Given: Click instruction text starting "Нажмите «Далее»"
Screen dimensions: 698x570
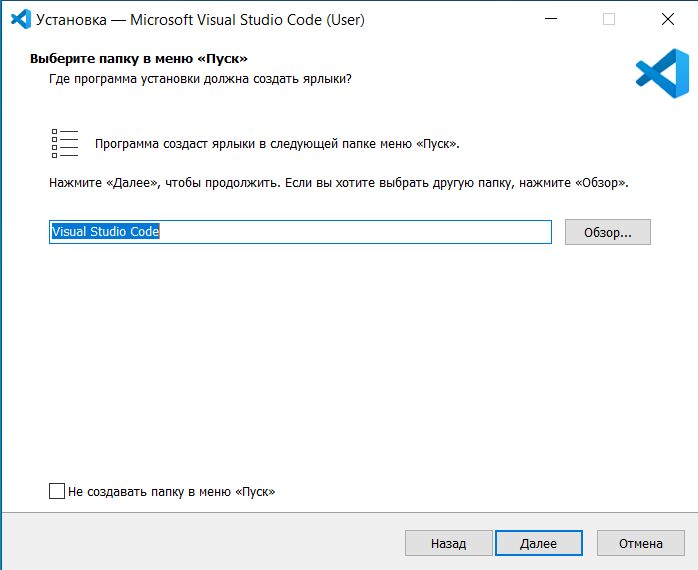Looking at the screenshot, I should [x=338, y=183].
